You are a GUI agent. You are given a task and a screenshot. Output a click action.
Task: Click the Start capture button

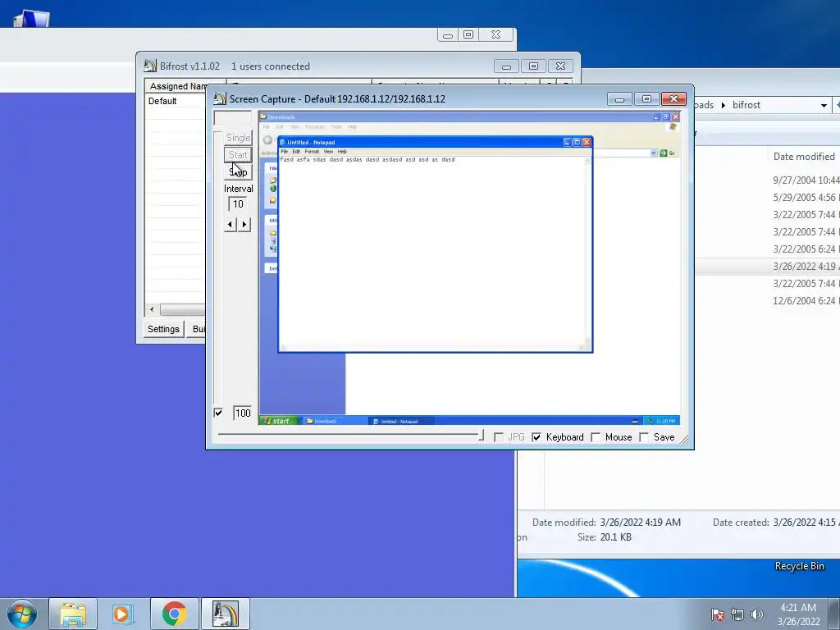(238, 155)
